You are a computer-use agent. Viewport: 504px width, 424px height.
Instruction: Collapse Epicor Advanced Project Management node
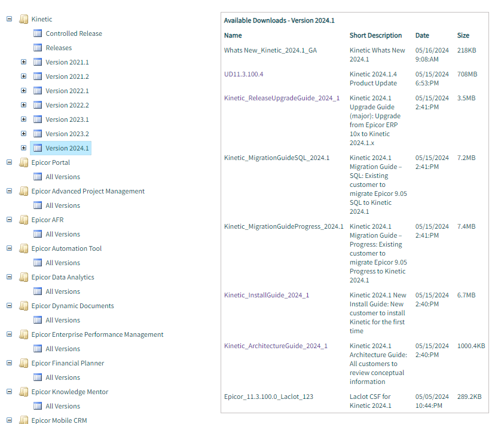pos(10,191)
